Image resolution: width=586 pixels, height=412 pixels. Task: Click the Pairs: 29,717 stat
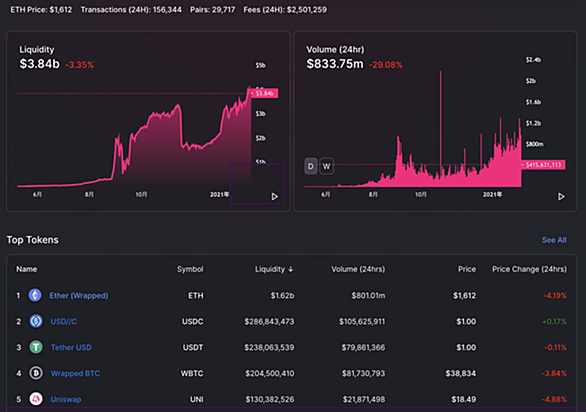pos(213,10)
